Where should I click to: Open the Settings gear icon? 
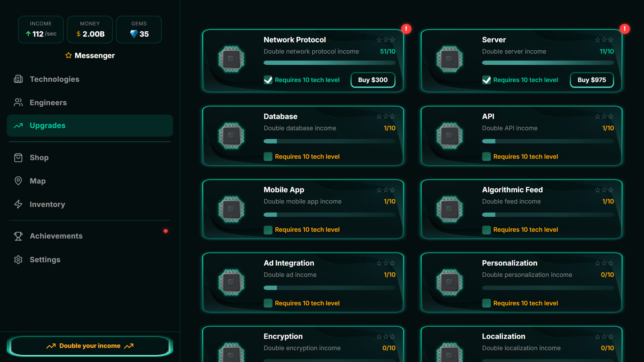point(18,259)
